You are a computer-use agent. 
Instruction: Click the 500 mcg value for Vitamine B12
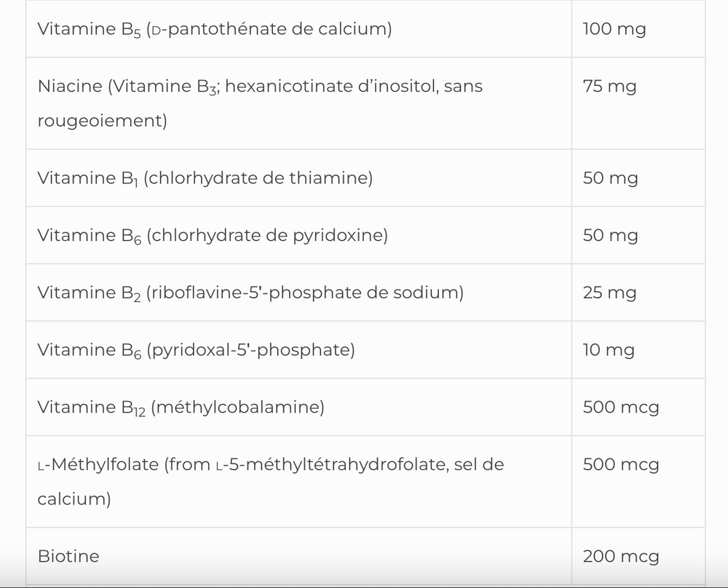click(620, 408)
